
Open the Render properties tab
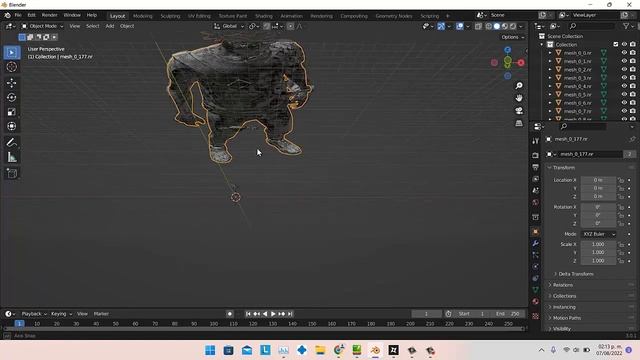536,156
